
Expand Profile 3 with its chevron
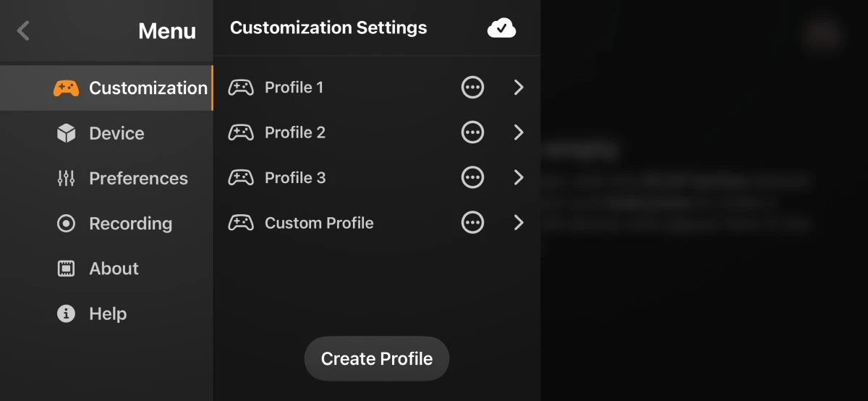[518, 177]
